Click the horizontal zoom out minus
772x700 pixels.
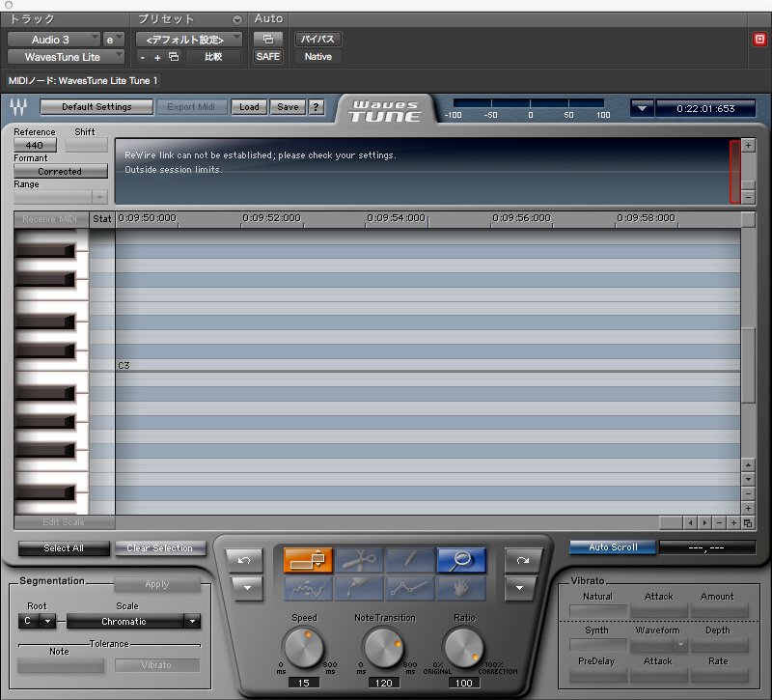pos(719,522)
